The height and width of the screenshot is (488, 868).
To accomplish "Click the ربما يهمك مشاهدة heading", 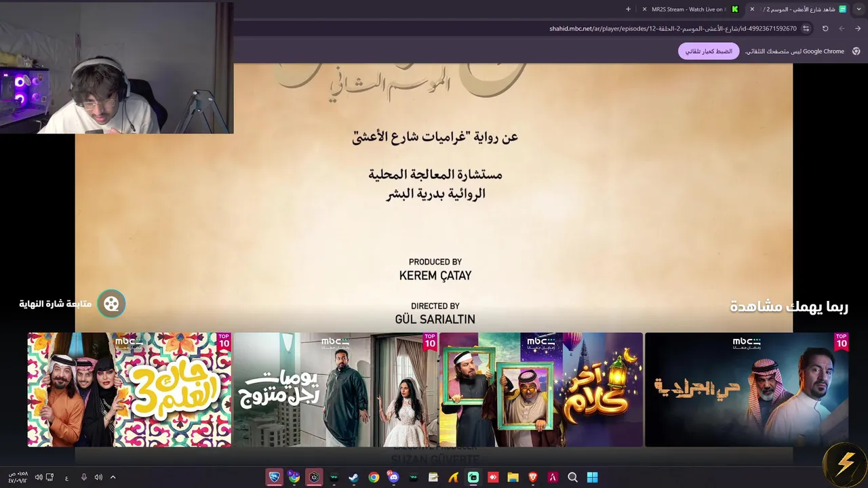I will click(789, 306).
